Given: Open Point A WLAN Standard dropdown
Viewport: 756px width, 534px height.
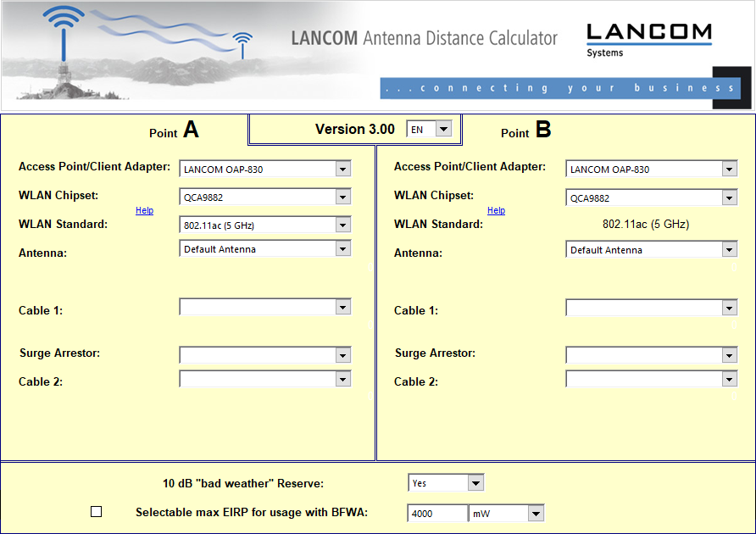Looking at the screenshot, I should click(x=264, y=225).
